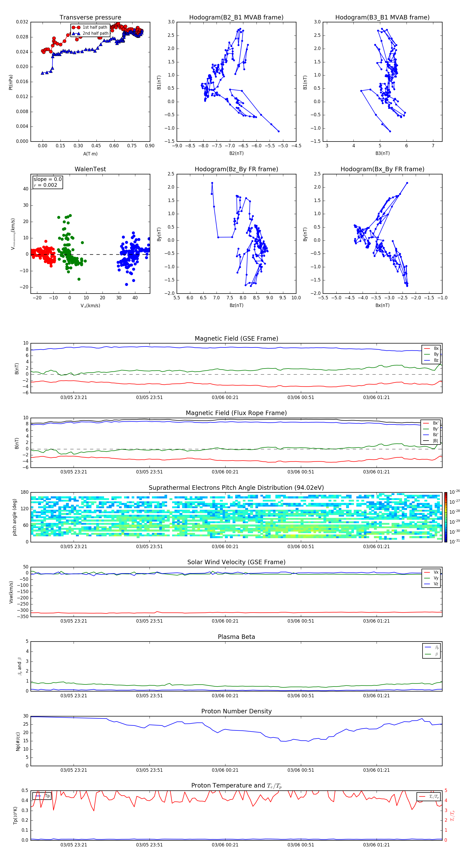Click the B(nT) y-axis label of the GSE Frame plot
This screenshot has width=473, height=868.
click(17, 368)
